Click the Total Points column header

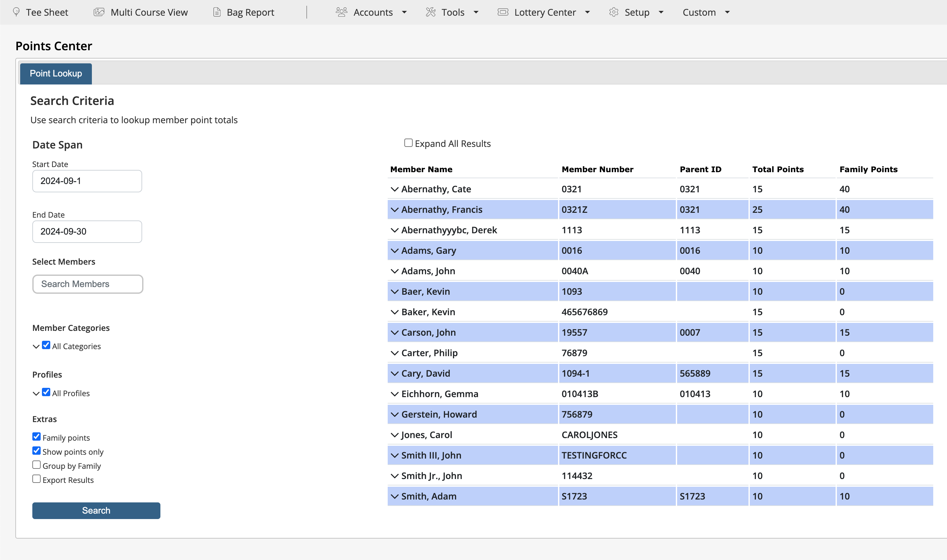[778, 169]
